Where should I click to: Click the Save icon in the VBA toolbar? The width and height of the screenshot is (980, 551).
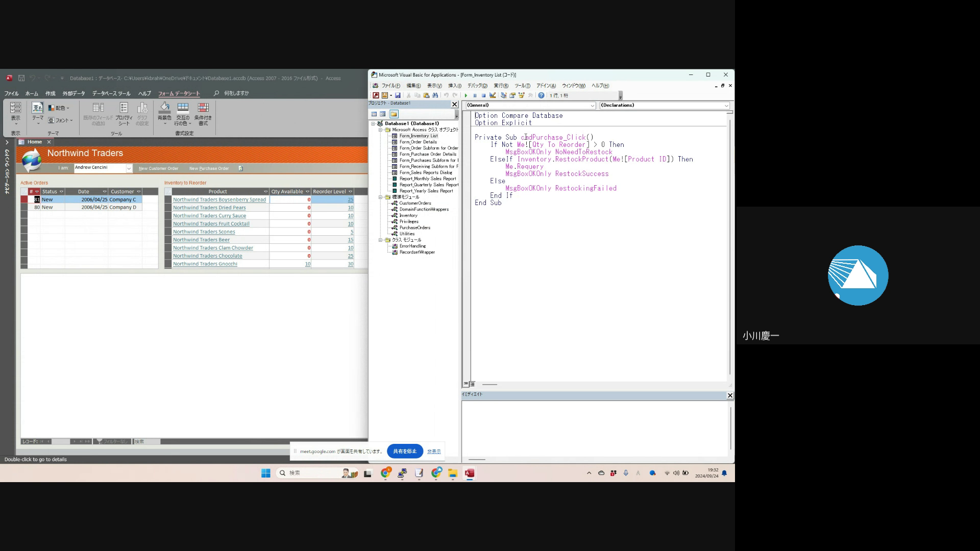point(398,95)
